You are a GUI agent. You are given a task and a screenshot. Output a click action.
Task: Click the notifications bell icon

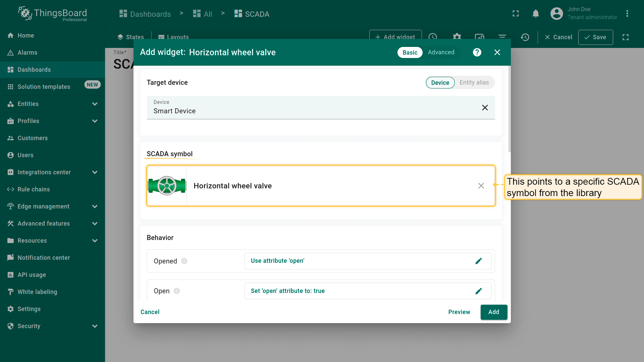click(x=536, y=14)
